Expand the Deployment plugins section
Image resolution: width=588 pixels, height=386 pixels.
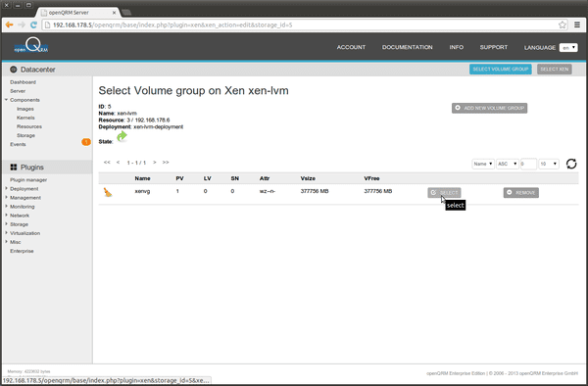(24, 189)
